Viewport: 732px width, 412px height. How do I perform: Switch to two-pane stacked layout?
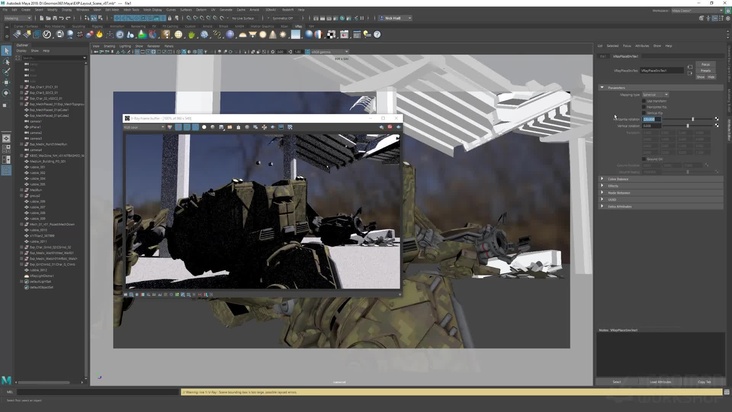pos(6,160)
